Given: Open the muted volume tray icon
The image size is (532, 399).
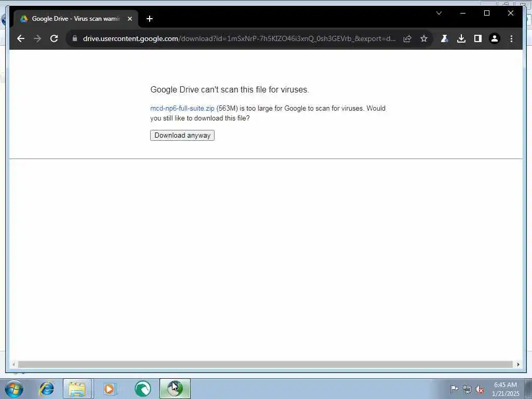Looking at the screenshot, I should pos(480,389).
